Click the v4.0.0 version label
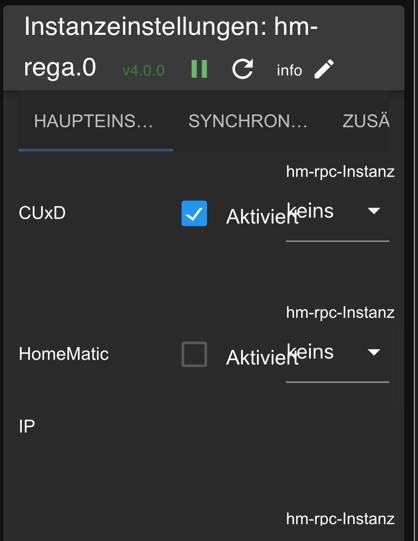 [143, 71]
